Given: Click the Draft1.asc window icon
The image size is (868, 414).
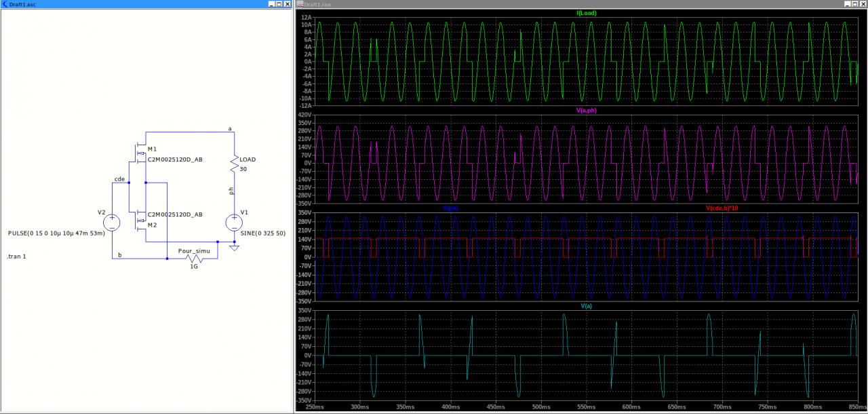Looking at the screenshot, I should point(5,4).
